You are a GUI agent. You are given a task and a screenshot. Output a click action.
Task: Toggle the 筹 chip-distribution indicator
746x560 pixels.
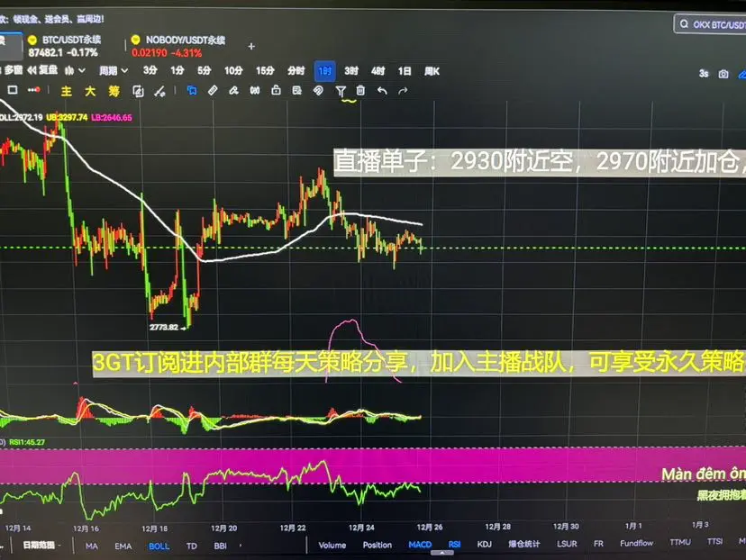[x=114, y=91]
